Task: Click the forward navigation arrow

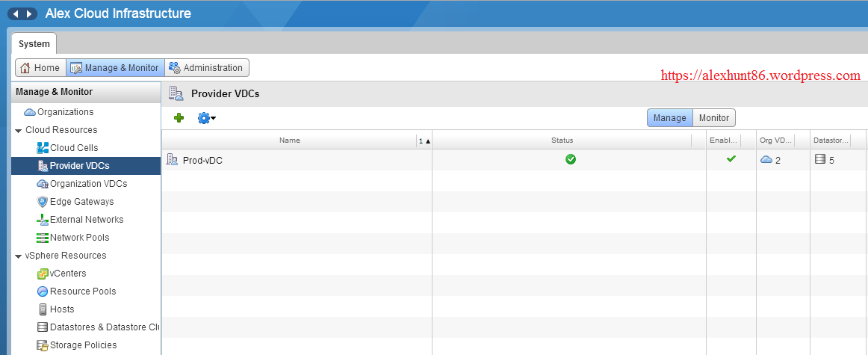Action: [29, 14]
